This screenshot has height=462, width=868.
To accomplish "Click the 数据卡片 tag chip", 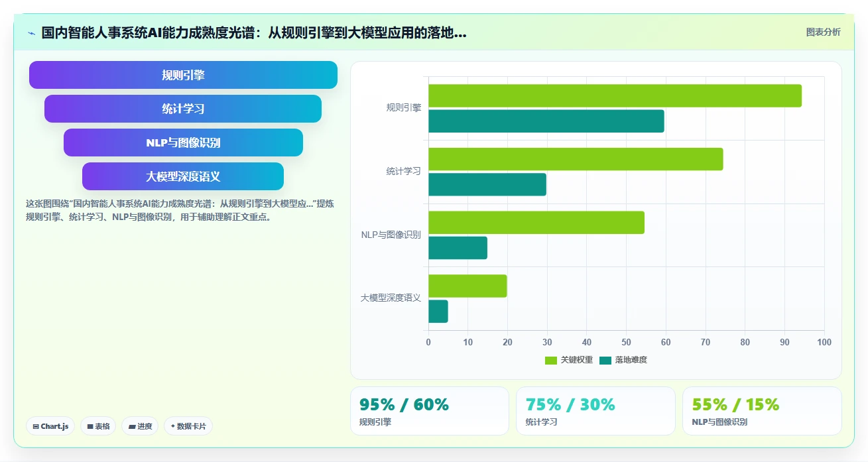I will 188,426.
